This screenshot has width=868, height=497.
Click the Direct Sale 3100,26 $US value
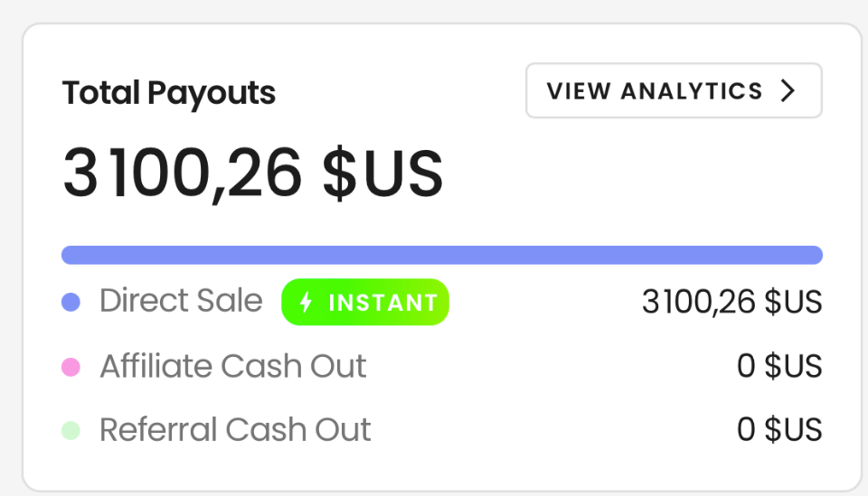point(731,302)
